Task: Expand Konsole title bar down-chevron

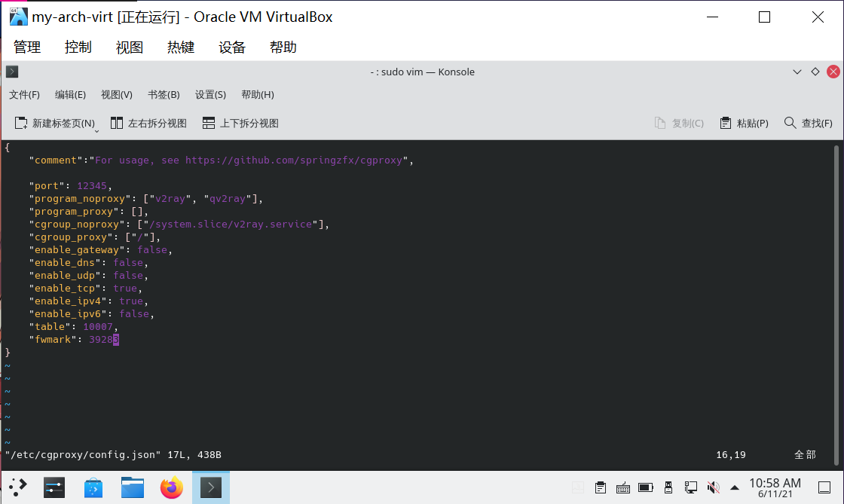Action: pos(797,72)
